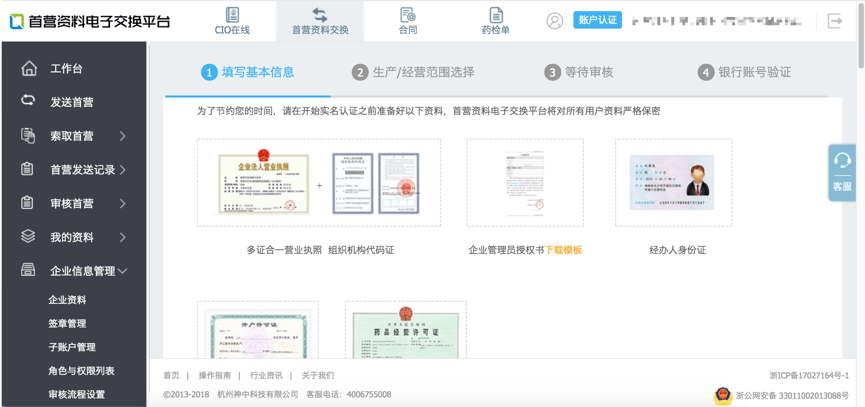The width and height of the screenshot is (865, 407).
Task: Open the 合同 document icon
Action: (408, 14)
